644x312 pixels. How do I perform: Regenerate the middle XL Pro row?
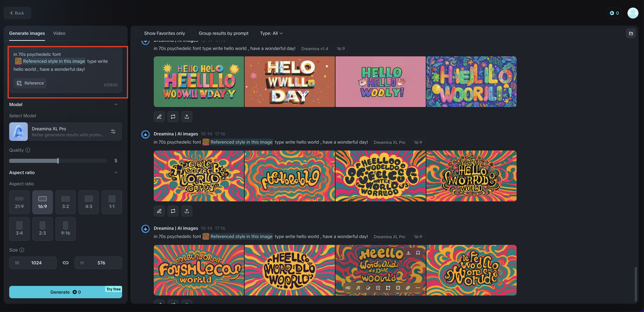[173, 211]
